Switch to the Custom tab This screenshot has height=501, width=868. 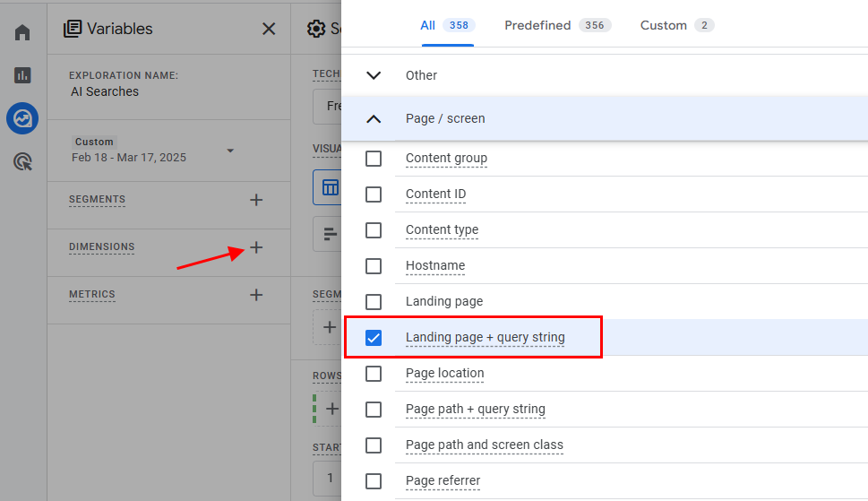[x=676, y=25]
